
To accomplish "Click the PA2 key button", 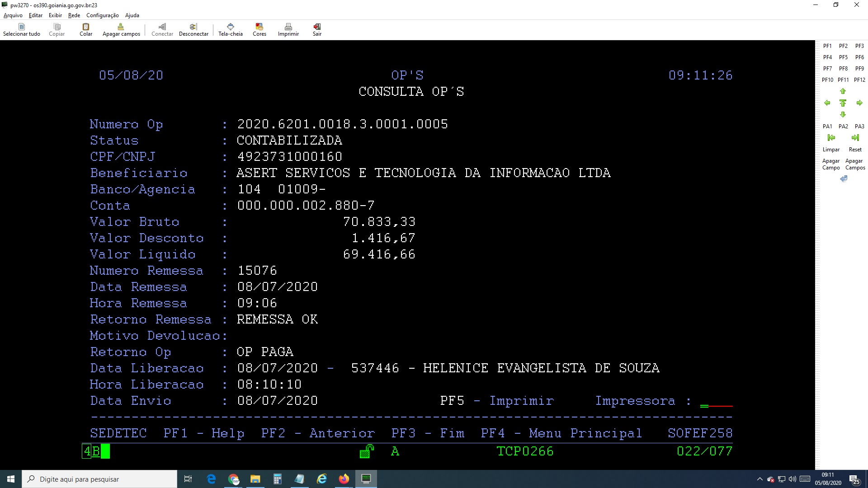I will click(x=843, y=127).
